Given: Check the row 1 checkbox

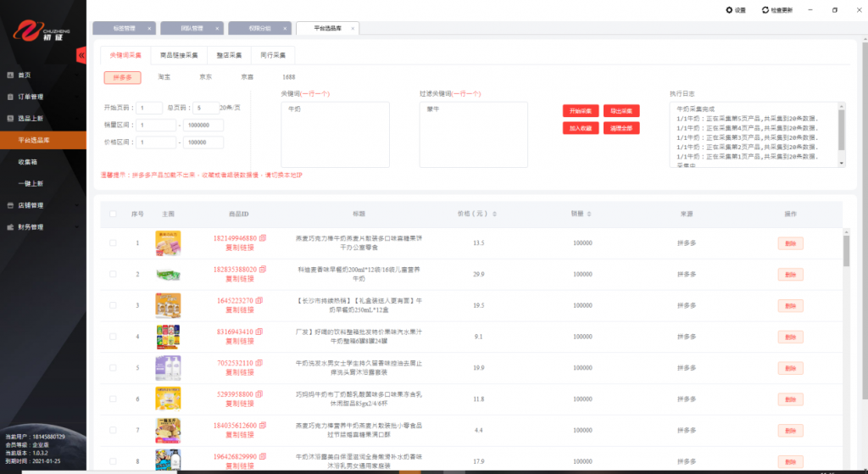Looking at the screenshot, I should pos(113,243).
